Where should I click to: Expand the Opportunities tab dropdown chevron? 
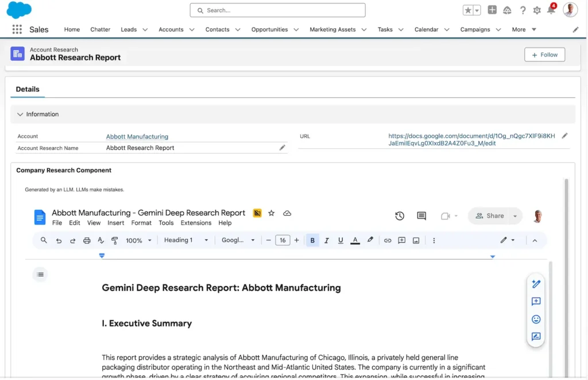coord(296,30)
